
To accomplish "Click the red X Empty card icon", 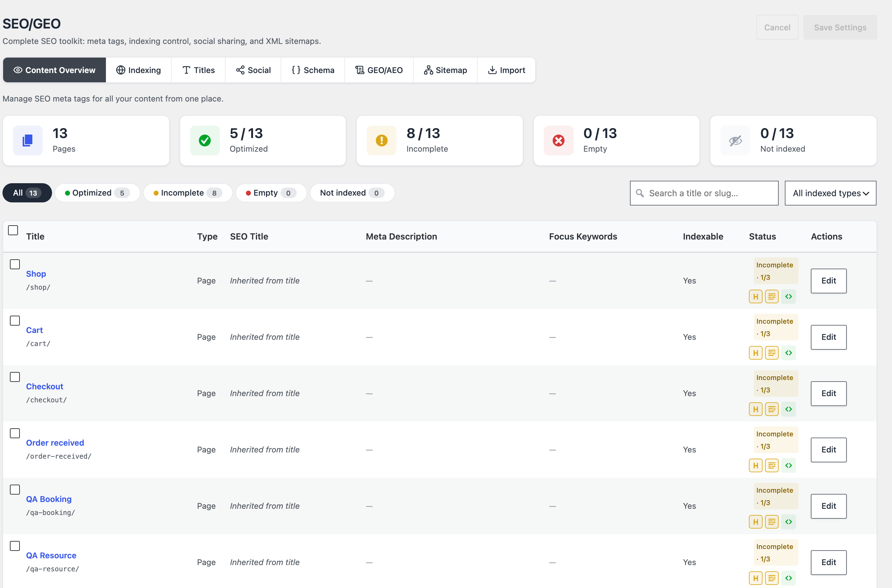I will pos(558,141).
